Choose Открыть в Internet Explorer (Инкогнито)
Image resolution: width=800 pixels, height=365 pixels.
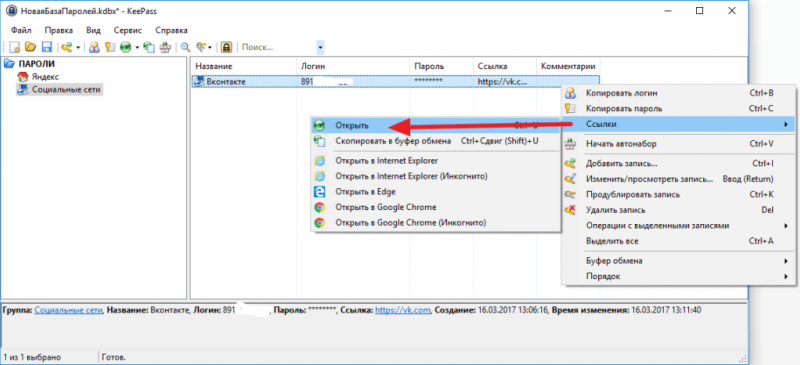click(435, 176)
